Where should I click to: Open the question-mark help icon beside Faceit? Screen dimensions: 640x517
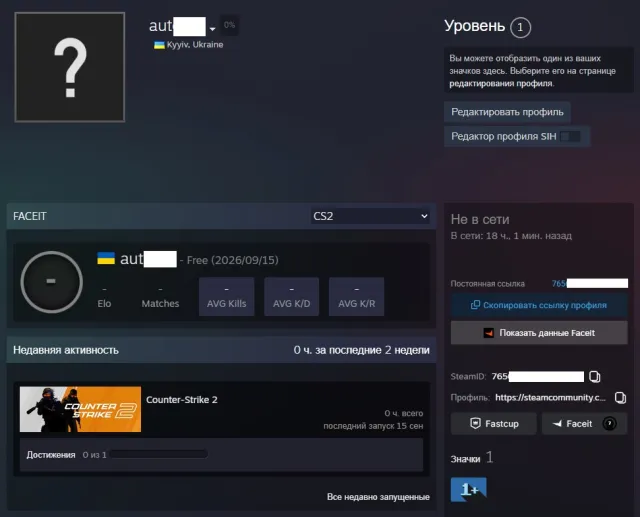(609, 424)
